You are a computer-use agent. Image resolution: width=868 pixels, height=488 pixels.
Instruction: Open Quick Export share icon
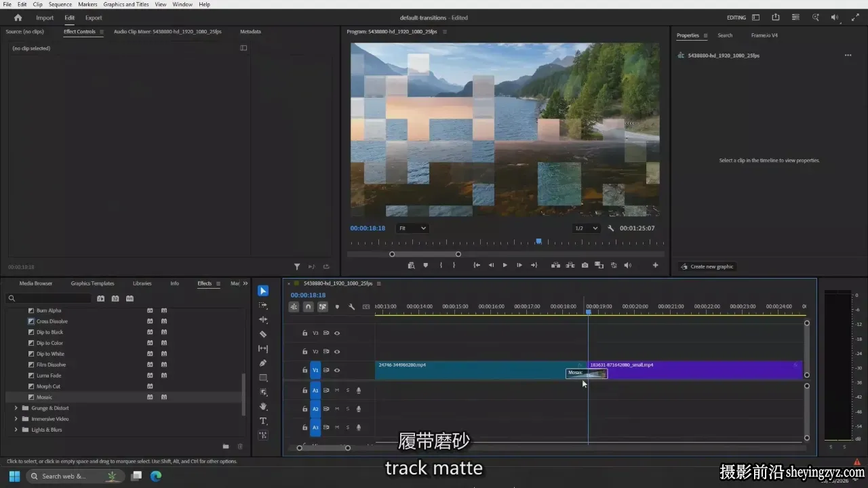[x=775, y=18]
